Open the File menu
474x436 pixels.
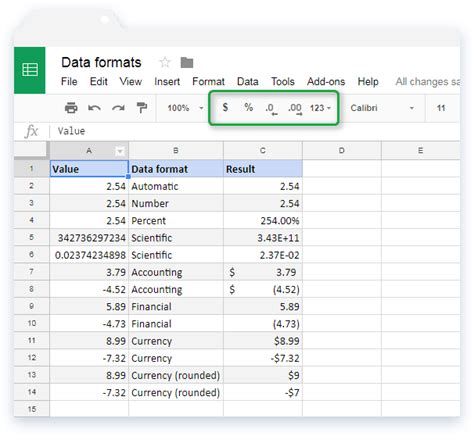[69, 82]
